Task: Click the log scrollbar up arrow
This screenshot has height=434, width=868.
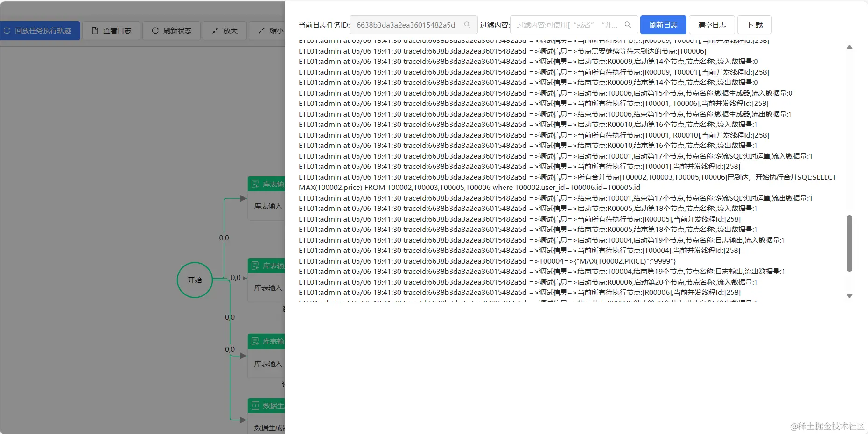Action: tap(849, 47)
